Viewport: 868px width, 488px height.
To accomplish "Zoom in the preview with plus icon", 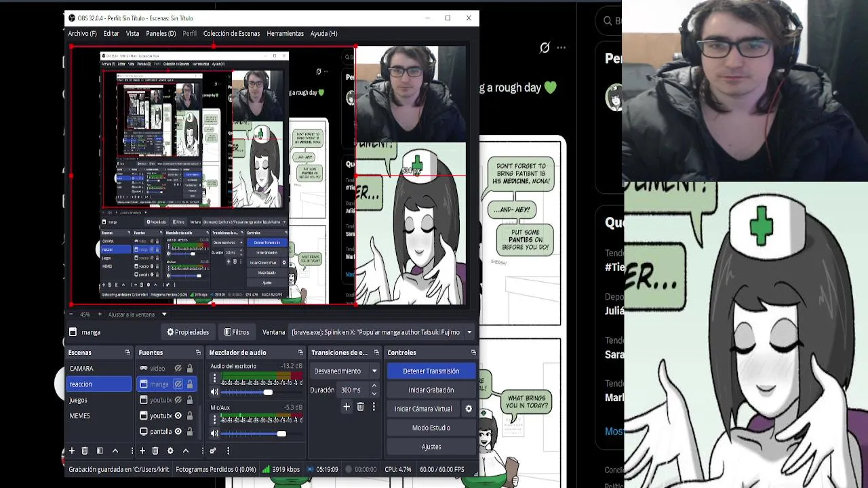I will [100, 314].
